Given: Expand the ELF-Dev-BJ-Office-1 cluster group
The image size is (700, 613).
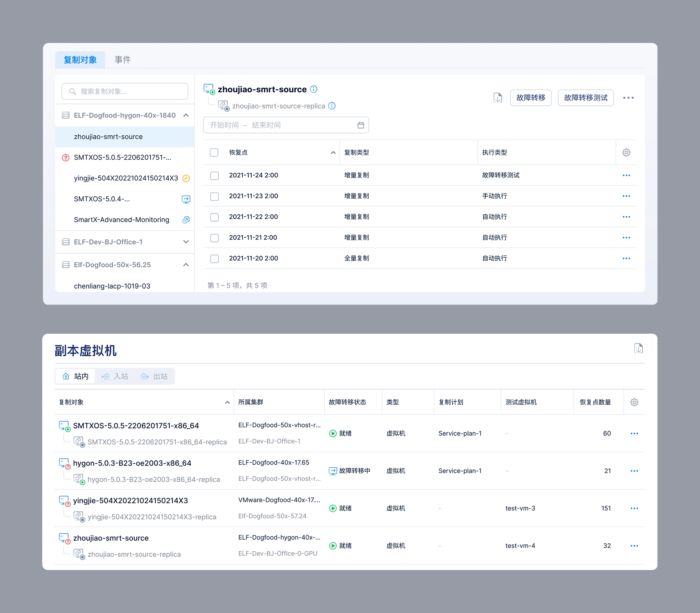Looking at the screenshot, I should coord(186,242).
